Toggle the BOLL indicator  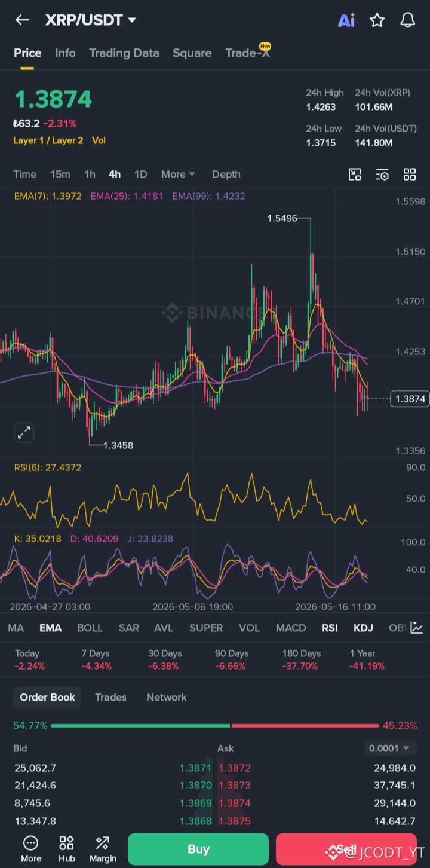(x=90, y=628)
